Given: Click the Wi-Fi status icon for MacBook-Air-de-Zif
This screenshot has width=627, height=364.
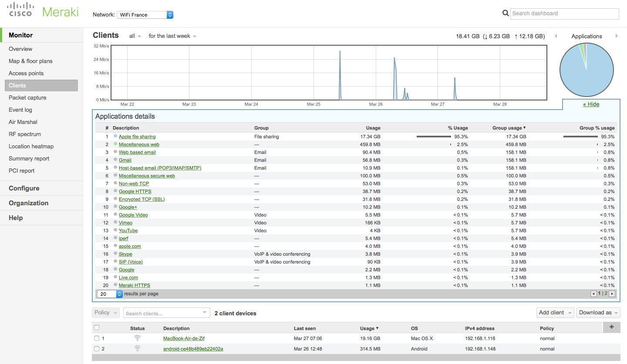Looking at the screenshot, I should (x=137, y=338).
